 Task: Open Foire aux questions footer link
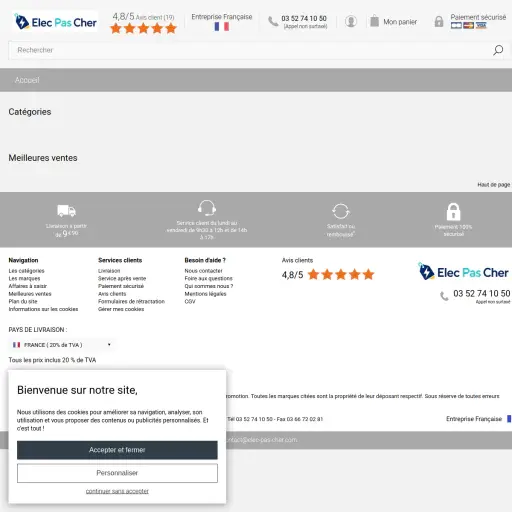click(208, 278)
